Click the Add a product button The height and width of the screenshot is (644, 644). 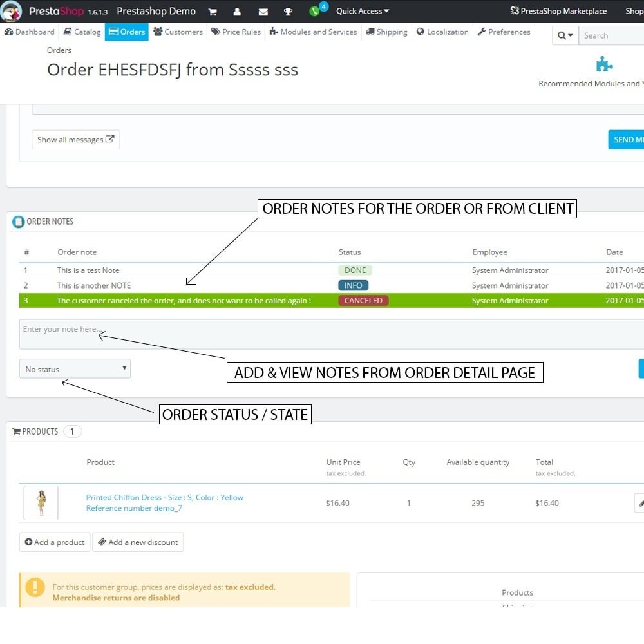[55, 542]
